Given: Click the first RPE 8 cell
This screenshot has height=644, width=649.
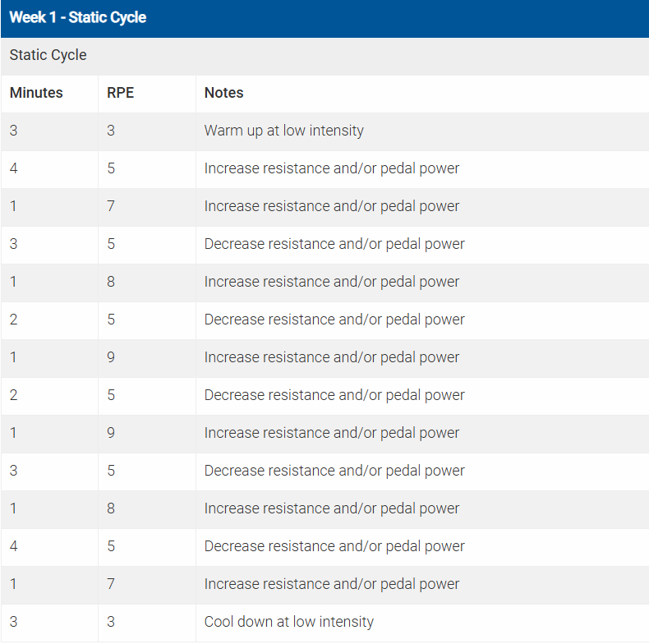Looking at the screenshot, I should pyautogui.click(x=111, y=282).
